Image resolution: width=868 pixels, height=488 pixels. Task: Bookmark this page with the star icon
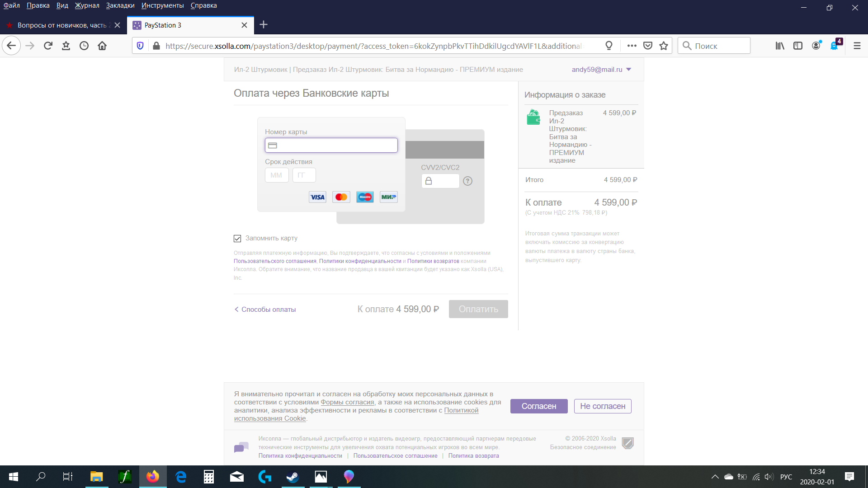click(x=663, y=46)
